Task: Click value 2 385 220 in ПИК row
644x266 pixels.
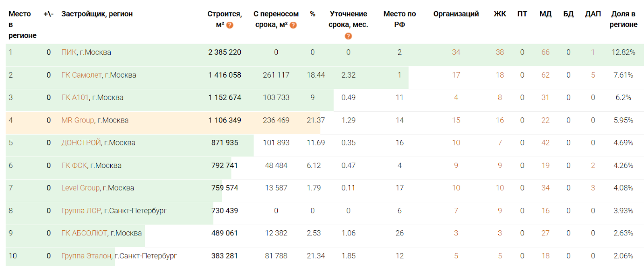Action: (225, 52)
